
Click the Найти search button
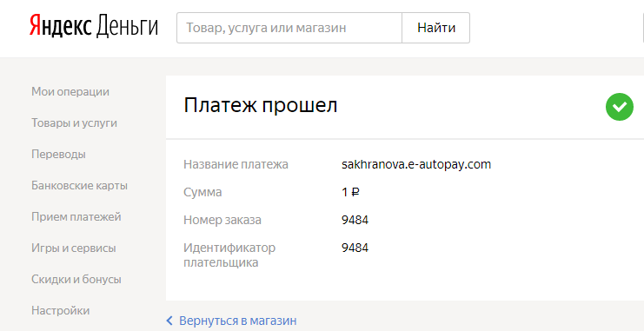pos(436,28)
